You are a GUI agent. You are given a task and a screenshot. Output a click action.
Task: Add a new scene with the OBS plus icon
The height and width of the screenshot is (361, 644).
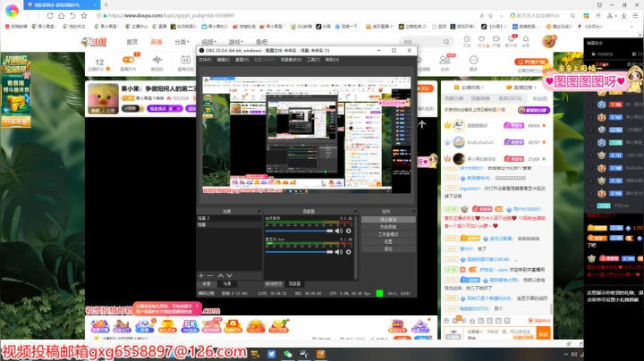click(201, 276)
